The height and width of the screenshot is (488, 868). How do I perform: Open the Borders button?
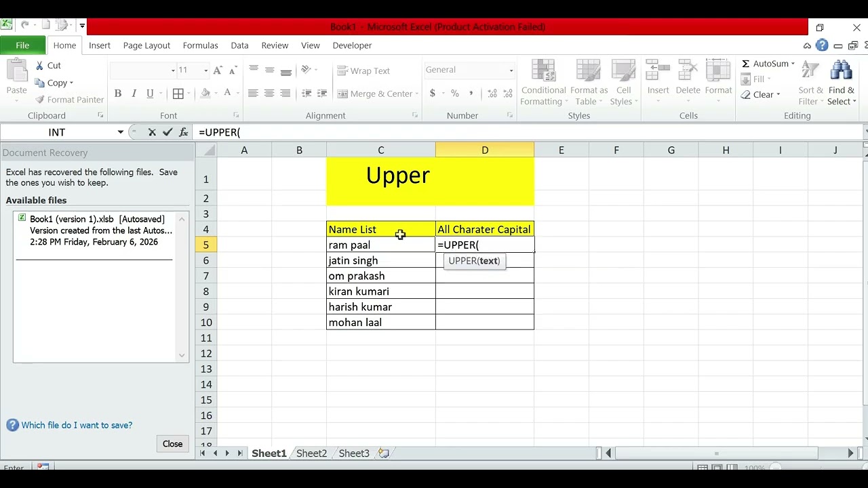(x=178, y=94)
